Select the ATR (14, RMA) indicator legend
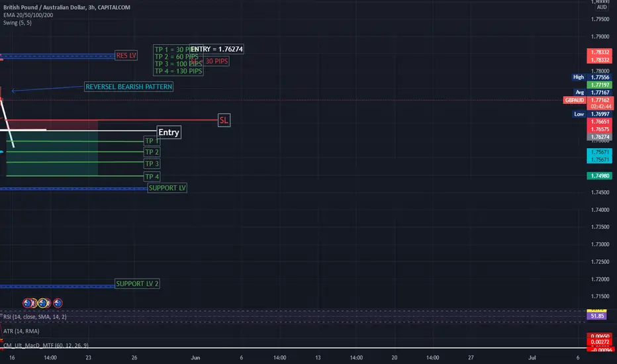Screen dimensions: 617x364 21,332
